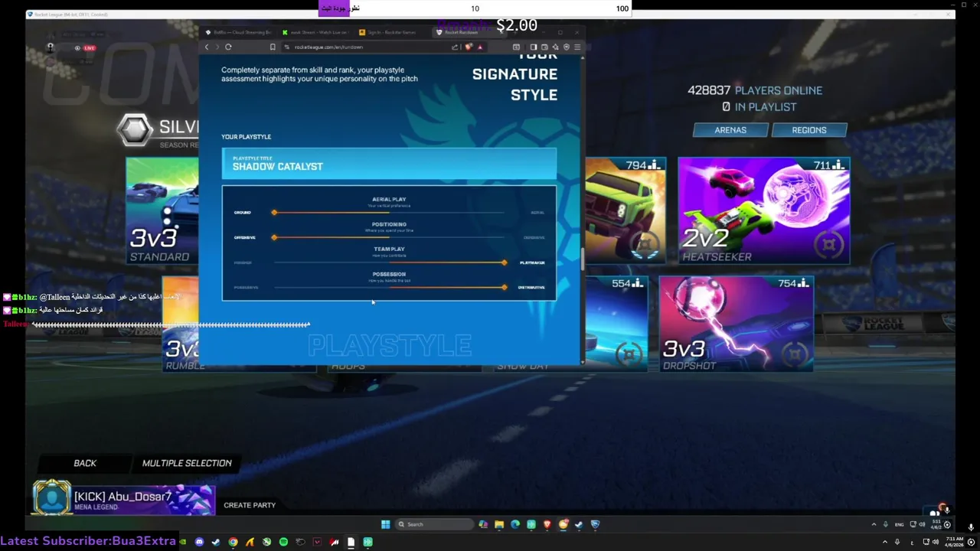980x551 pixels.
Task: Select the 2v2 Heatseeker playlist card
Action: coord(763,210)
